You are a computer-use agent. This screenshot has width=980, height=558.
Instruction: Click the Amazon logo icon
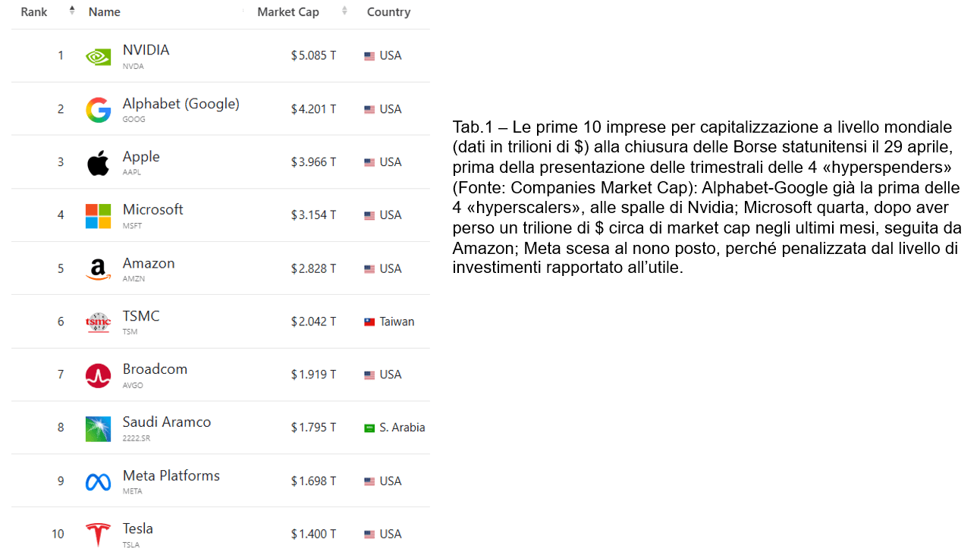tap(98, 269)
